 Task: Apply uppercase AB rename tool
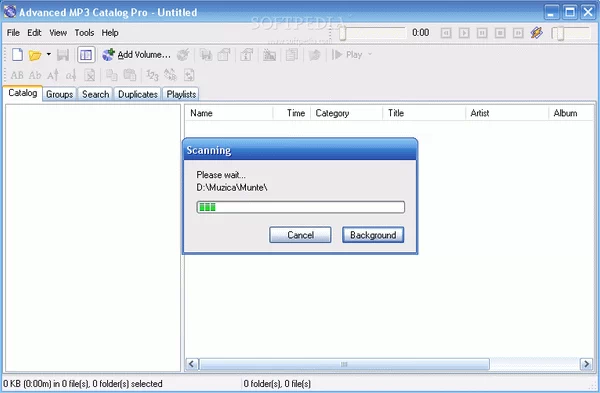tap(17, 75)
